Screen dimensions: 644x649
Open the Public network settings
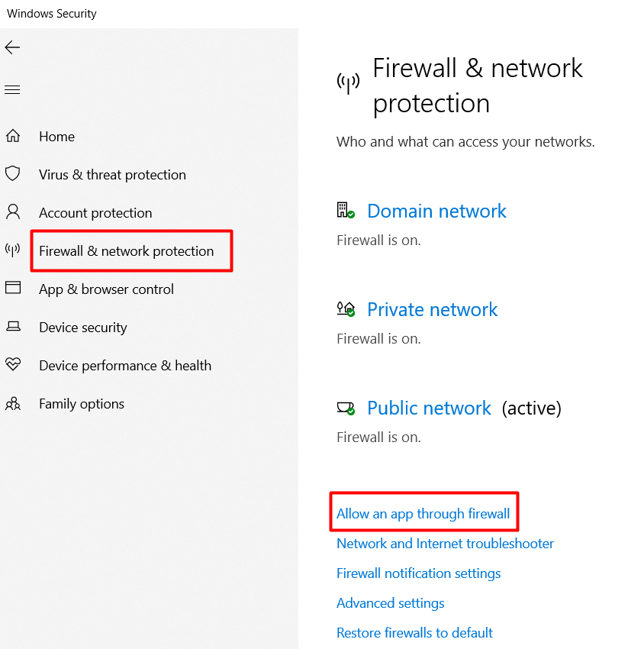(x=429, y=408)
